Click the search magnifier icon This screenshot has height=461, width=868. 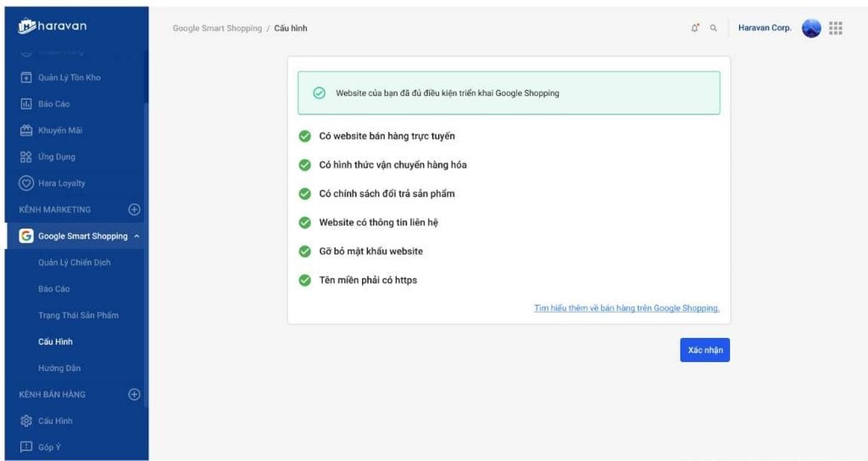(714, 28)
